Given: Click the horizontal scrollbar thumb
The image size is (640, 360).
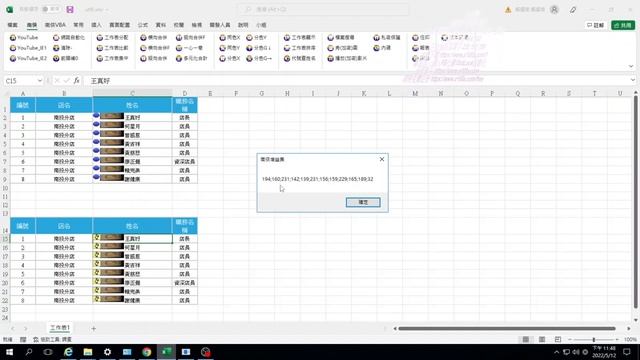Looking at the screenshot, I should point(507,328).
